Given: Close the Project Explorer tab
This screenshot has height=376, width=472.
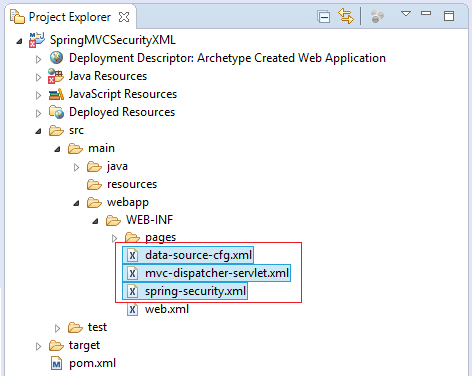Looking at the screenshot, I should click(x=124, y=17).
